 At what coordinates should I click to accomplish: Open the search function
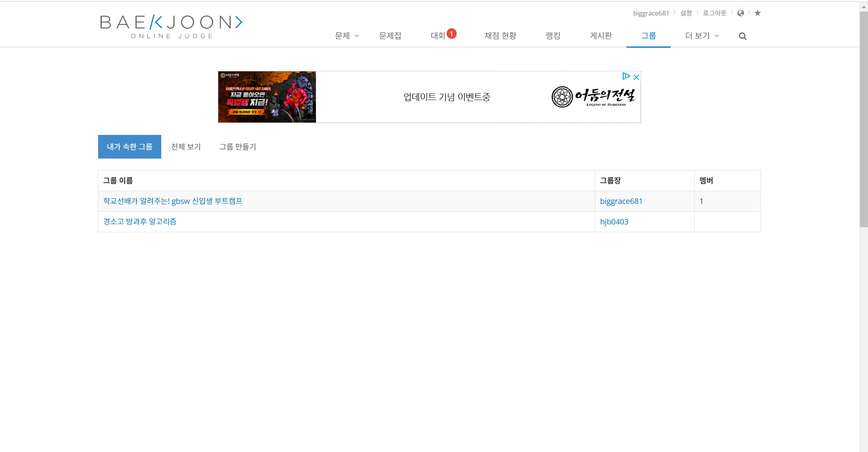(x=742, y=36)
